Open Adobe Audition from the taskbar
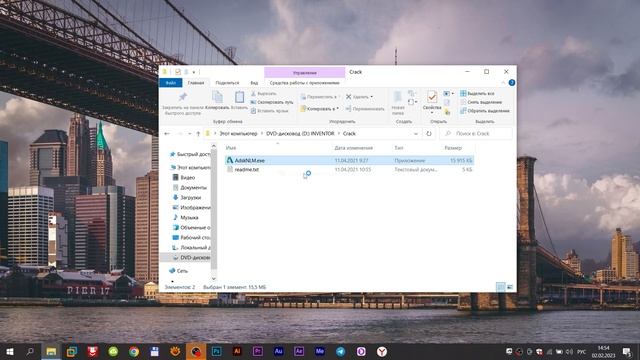Viewport: 640px width, 360px height. [278, 351]
